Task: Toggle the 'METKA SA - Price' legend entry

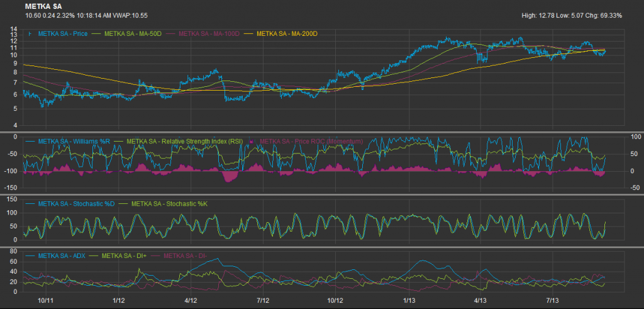Action: tap(57, 34)
